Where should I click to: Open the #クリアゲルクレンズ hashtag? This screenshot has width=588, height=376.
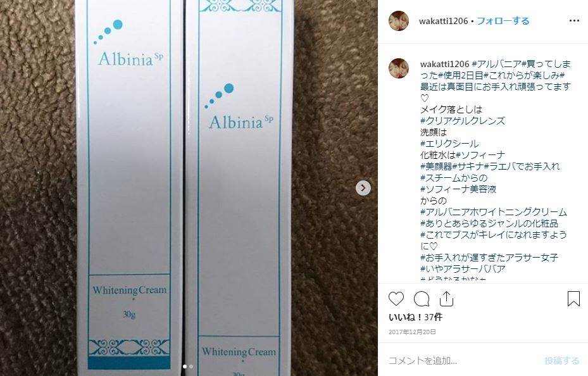pyautogui.click(x=463, y=121)
